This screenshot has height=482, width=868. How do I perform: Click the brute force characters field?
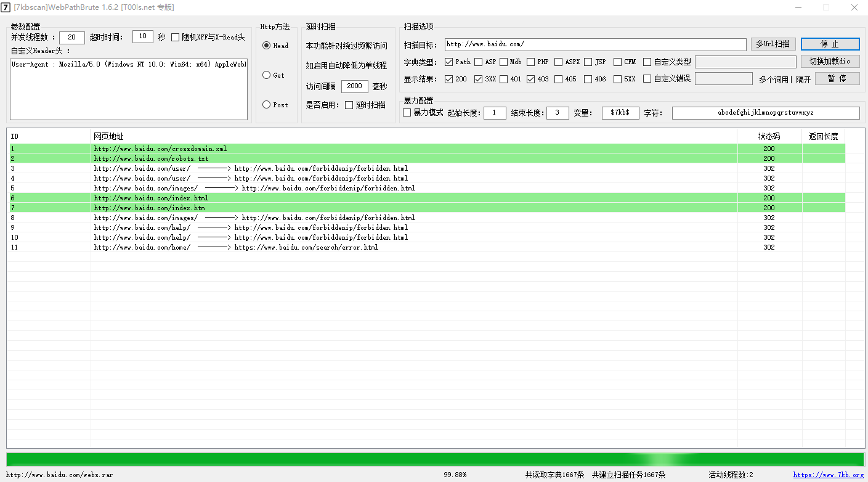766,113
